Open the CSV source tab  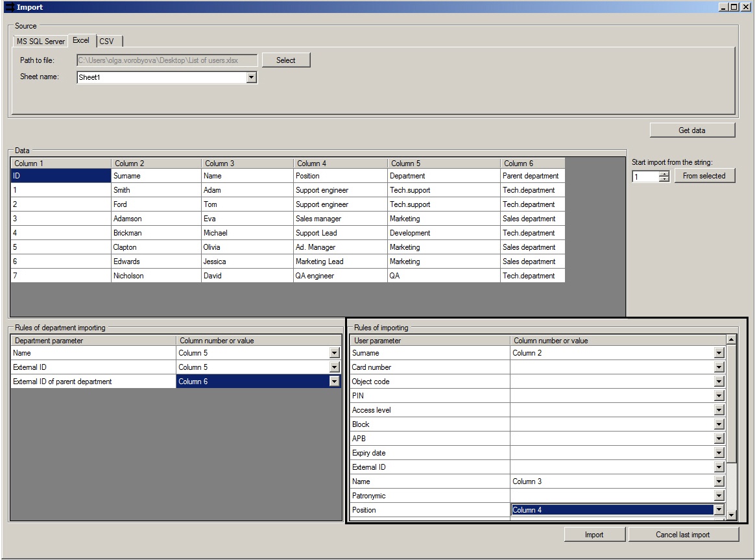[x=106, y=41]
